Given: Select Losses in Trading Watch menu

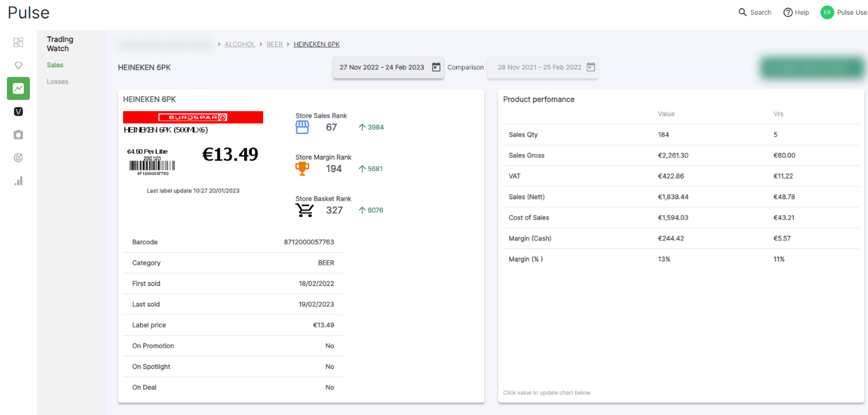Looking at the screenshot, I should click(x=58, y=82).
